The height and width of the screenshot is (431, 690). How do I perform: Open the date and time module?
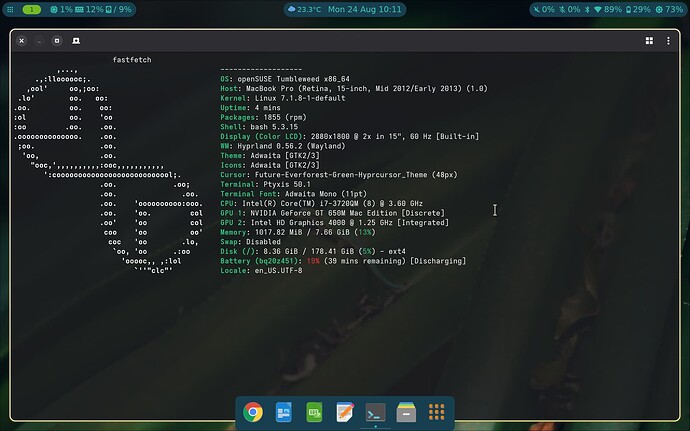[x=364, y=9]
